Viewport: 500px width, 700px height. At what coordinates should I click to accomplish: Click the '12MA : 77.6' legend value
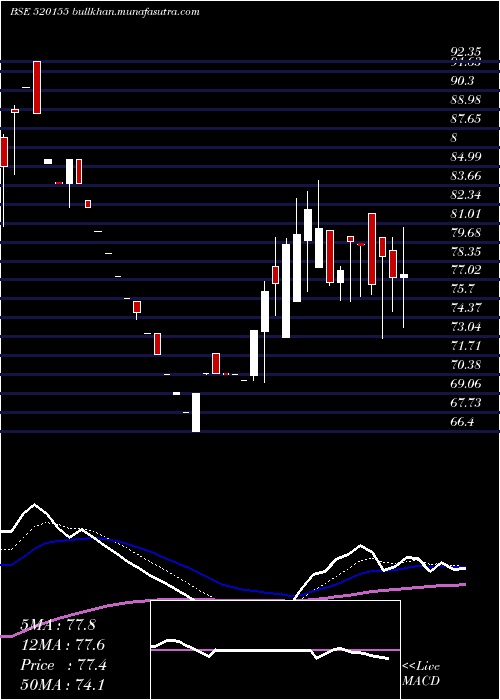(x=63, y=645)
